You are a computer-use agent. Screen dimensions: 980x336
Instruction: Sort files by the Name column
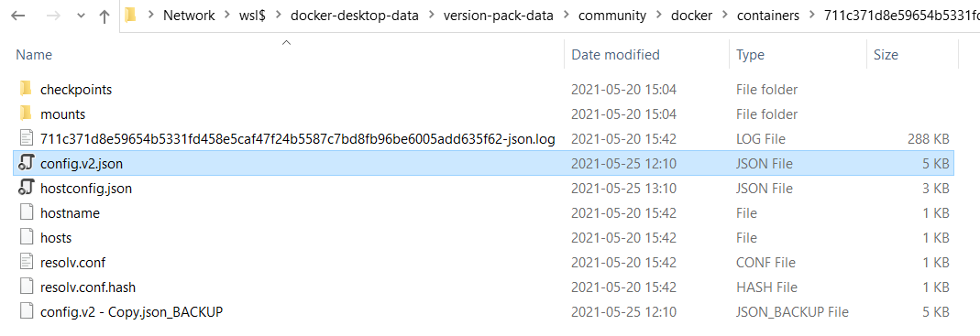point(34,55)
